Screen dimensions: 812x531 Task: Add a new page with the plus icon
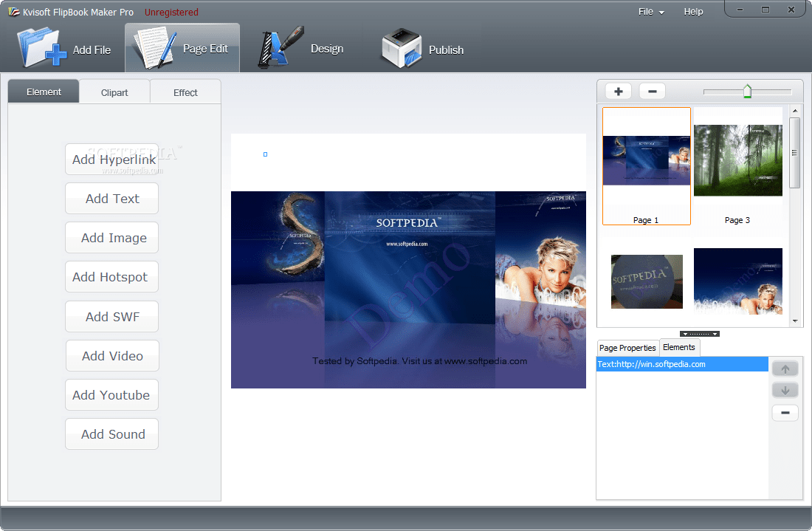[617, 90]
